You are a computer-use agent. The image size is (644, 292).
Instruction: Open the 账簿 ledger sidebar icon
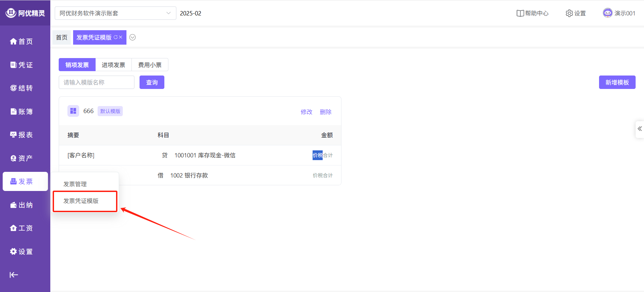coord(13,111)
